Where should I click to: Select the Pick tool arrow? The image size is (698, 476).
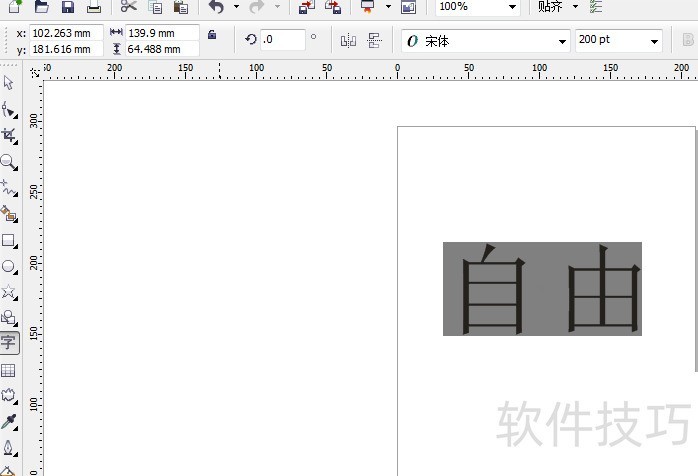coord(8,83)
